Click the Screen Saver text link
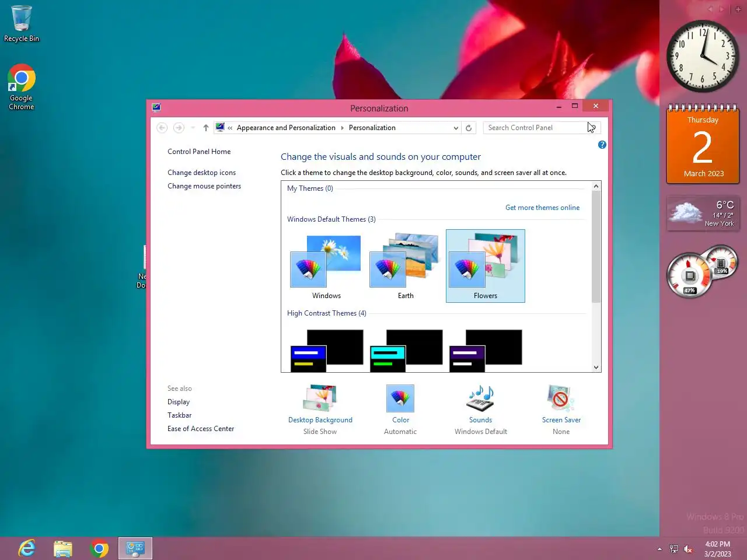Image resolution: width=747 pixels, height=560 pixels. (561, 420)
